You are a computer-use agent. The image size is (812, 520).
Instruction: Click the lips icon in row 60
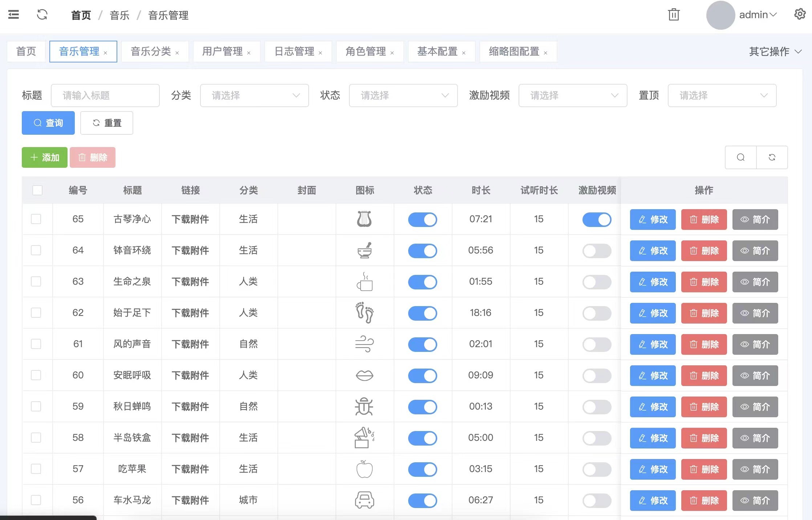pyautogui.click(x=364, y=375)
